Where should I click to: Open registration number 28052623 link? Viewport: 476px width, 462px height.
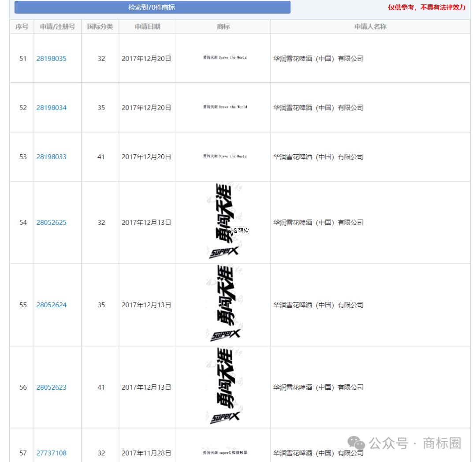pyautogui.click(x=51, y=387)
